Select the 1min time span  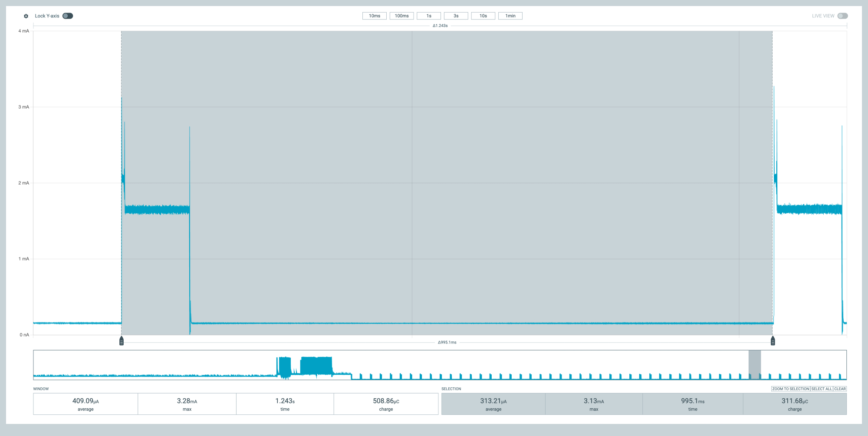[510, 16]
